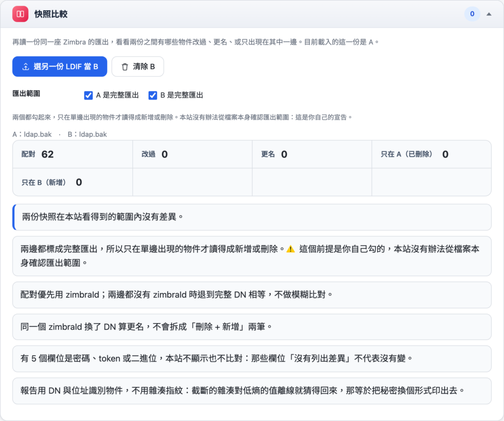Click the 改過 0 stat cell
Screen dimensions: 504x421
[192, 155]
